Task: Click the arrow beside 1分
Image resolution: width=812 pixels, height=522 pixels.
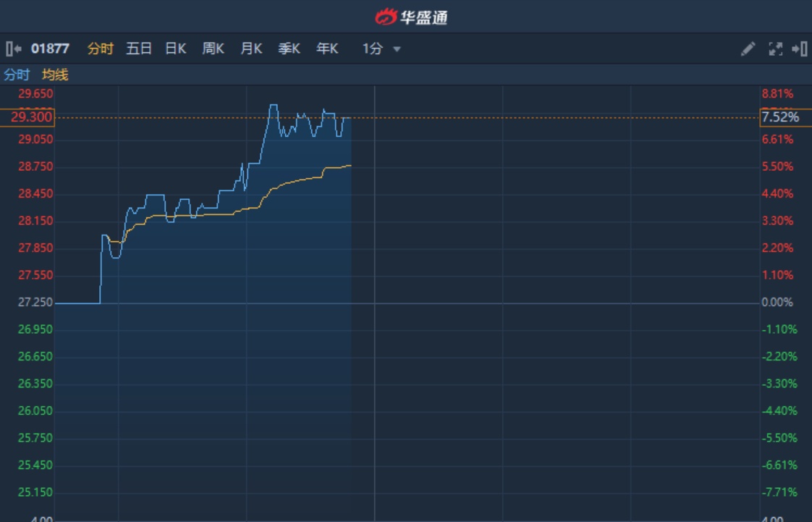Action: [x=397, y=49]
